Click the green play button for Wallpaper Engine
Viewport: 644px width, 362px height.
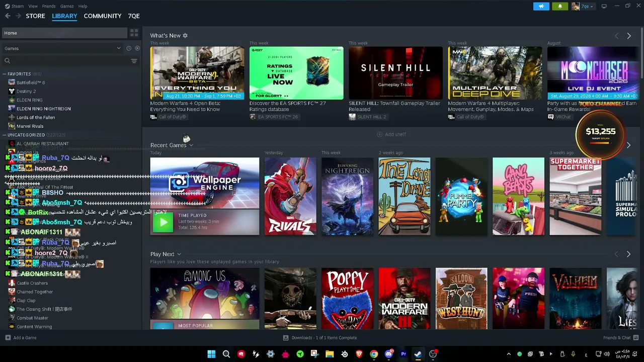coord(163,222)
